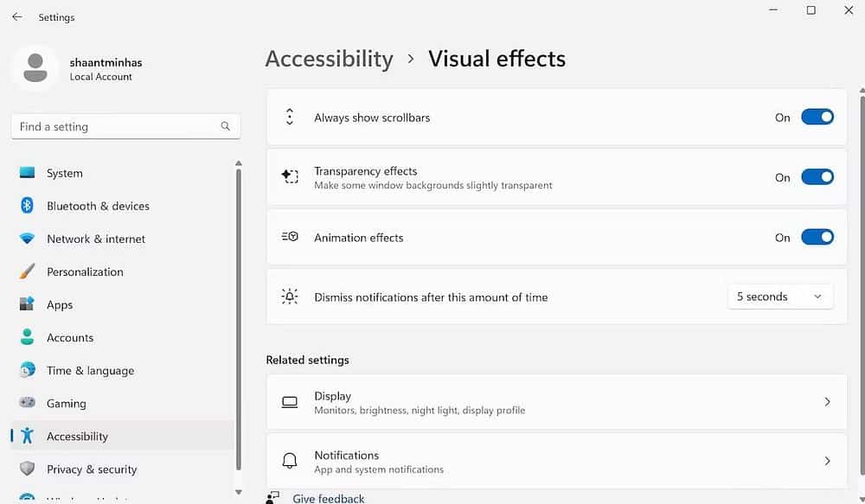Select the System icon in the sidebar
This screenshot has height=504, width=865.
pos(25,173)
